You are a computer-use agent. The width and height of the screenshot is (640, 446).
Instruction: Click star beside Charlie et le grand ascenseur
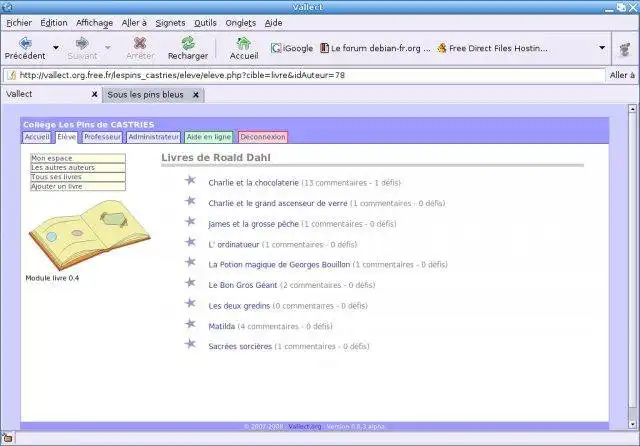click(190, 200)
